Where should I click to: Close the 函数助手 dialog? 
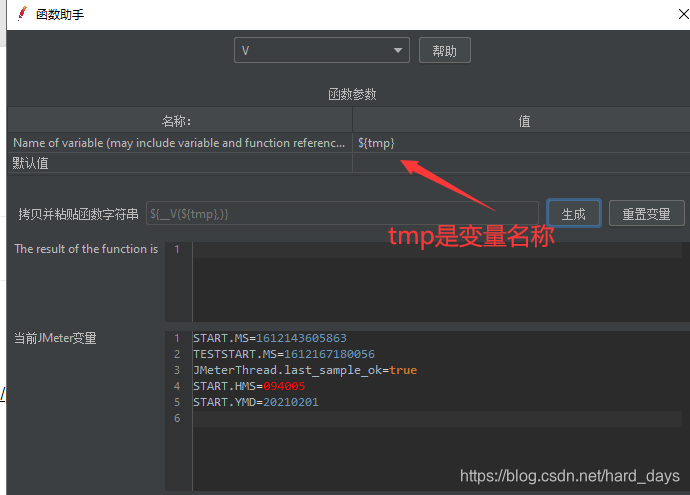(683, 14)
